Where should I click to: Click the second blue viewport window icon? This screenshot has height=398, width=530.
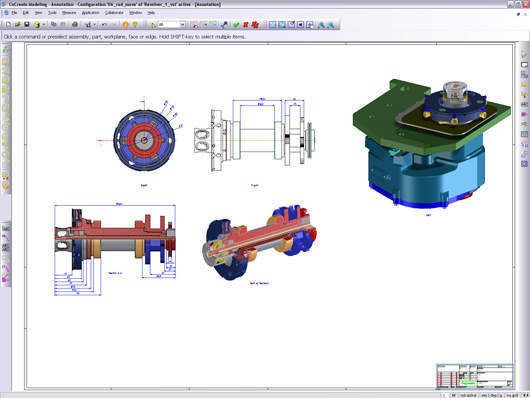[282, 25]
